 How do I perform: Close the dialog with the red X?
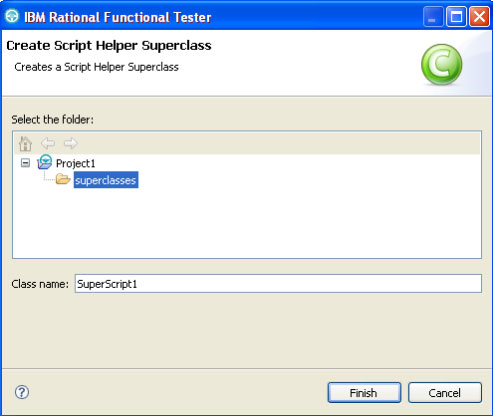point(479,17)
